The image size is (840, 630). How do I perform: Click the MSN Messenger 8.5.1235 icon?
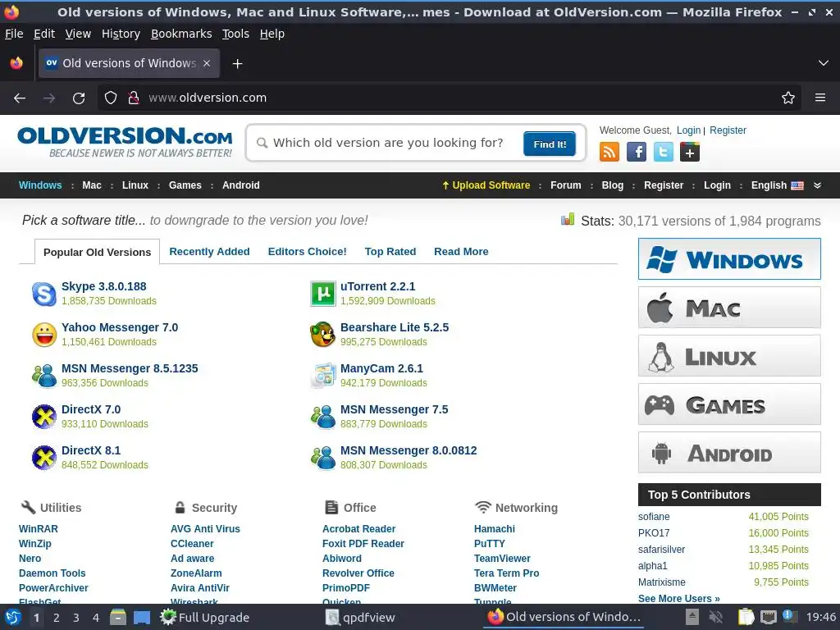click(x=44, y=376)
